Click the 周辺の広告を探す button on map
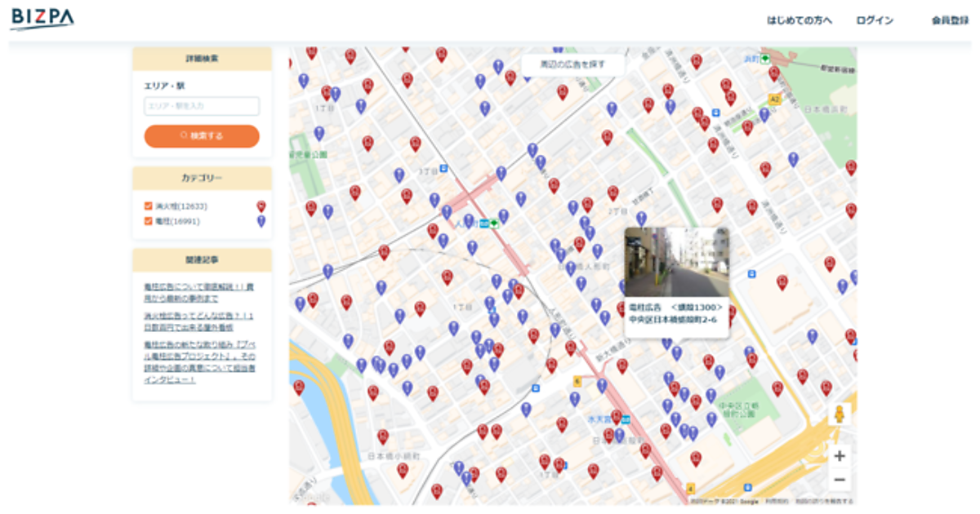Image resolution: width=980 pixels, height=514 pixels. pyautogui.click(x=573, y=64)
